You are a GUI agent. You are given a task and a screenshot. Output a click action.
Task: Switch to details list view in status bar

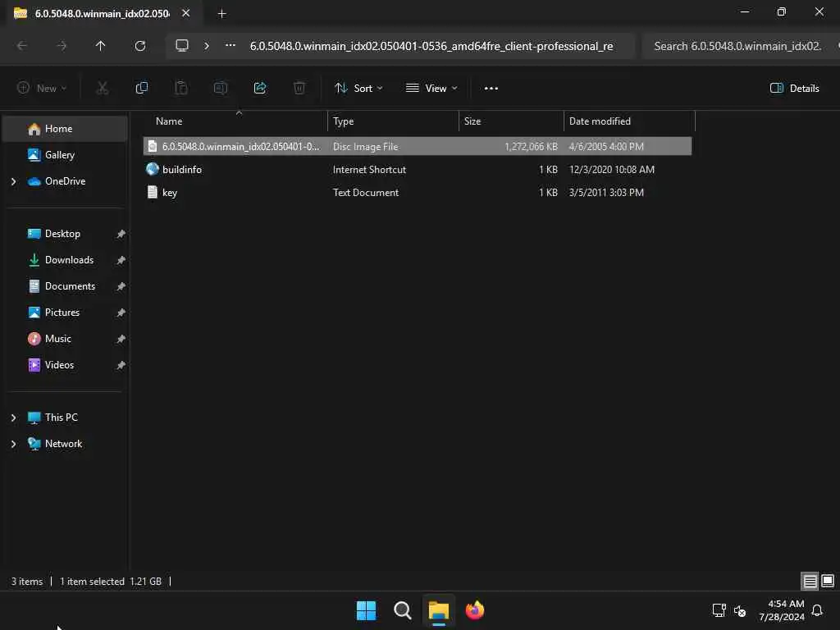[x=810, y=582]
